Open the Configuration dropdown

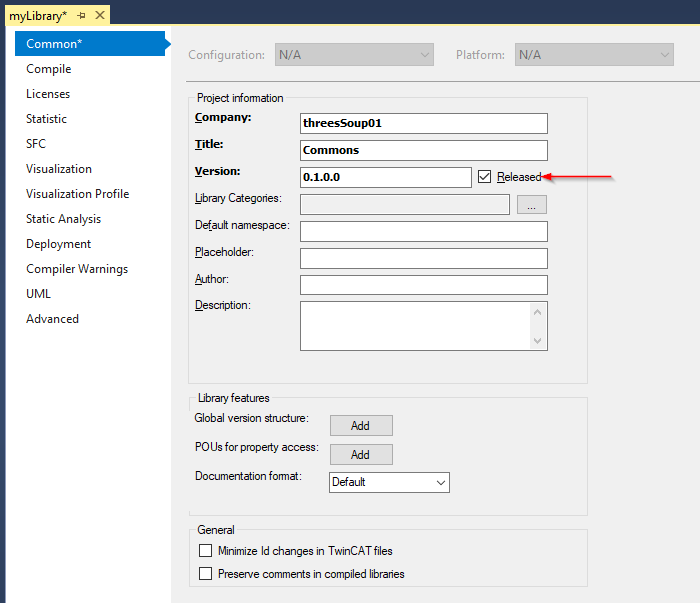tap(354, 54)
